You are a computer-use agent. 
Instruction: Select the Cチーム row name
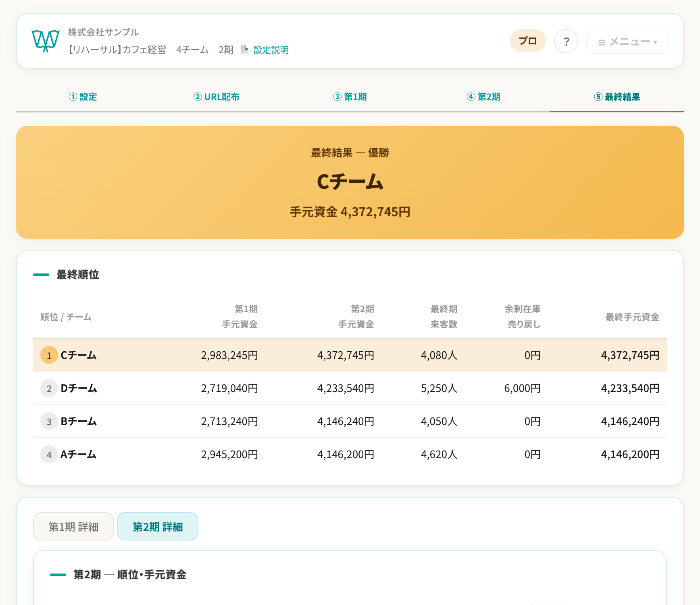pyautogui.click(x=79, y=355)
